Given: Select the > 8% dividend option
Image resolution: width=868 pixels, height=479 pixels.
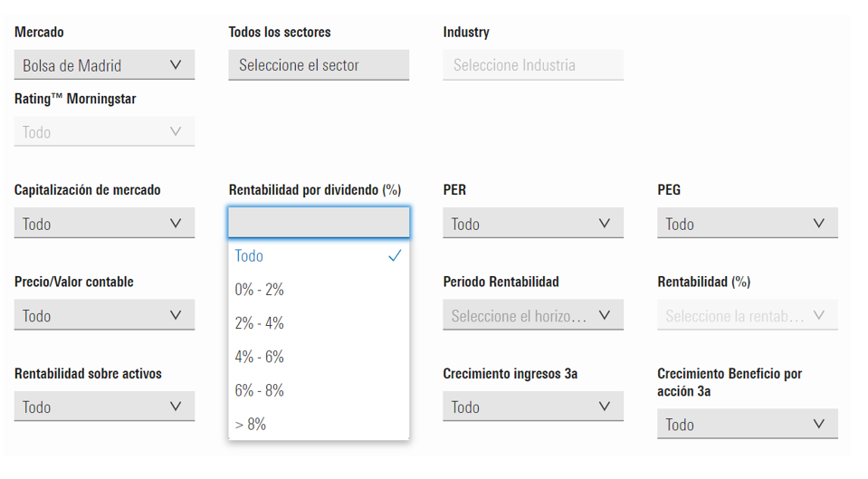Looking at the screenshot, I should [x=251, y=424].
